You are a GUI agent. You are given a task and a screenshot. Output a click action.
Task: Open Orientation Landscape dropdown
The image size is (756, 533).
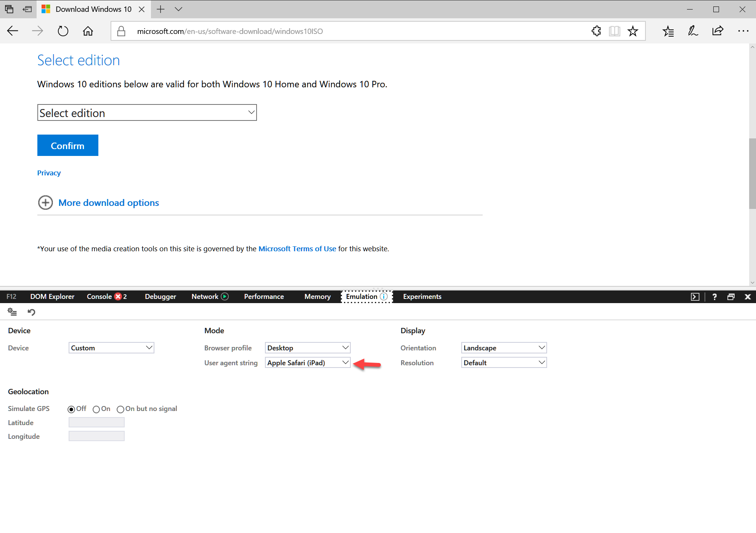click(x=504, y=348)
